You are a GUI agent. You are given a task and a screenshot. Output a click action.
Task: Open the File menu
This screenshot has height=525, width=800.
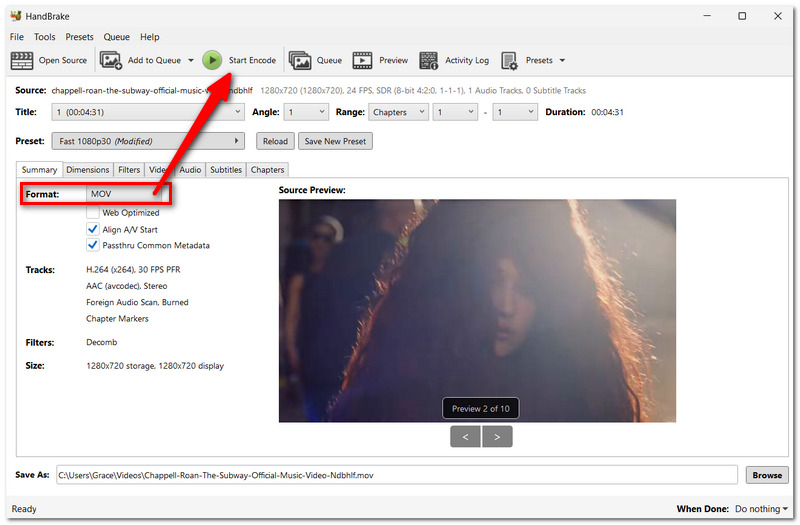click(x=16, y=37)
